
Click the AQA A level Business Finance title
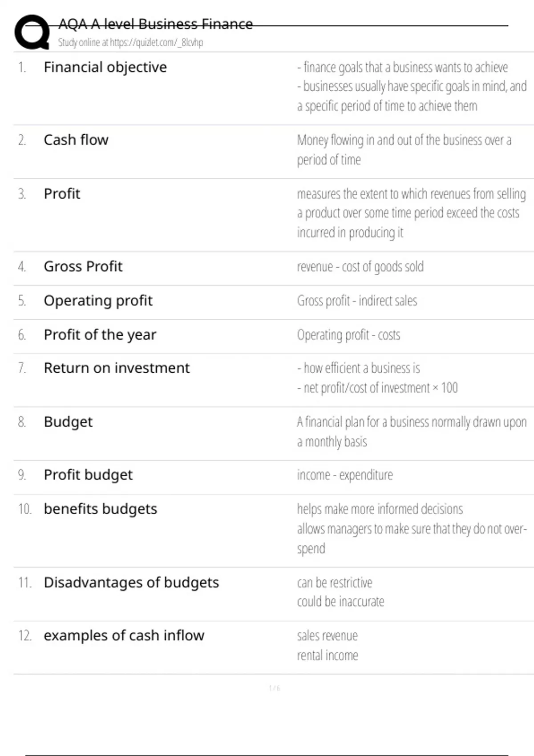(155, 24)
